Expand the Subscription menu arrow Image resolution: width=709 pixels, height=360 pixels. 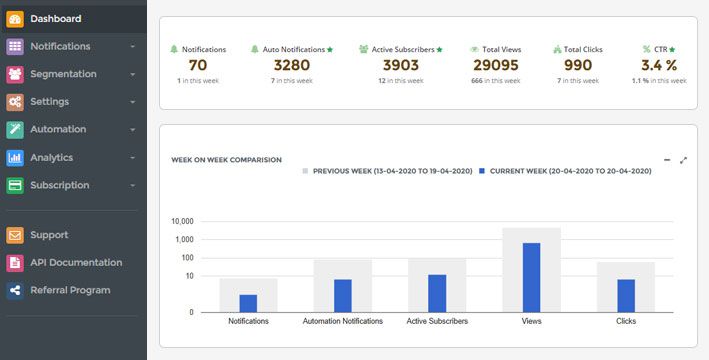click(132, 185)
